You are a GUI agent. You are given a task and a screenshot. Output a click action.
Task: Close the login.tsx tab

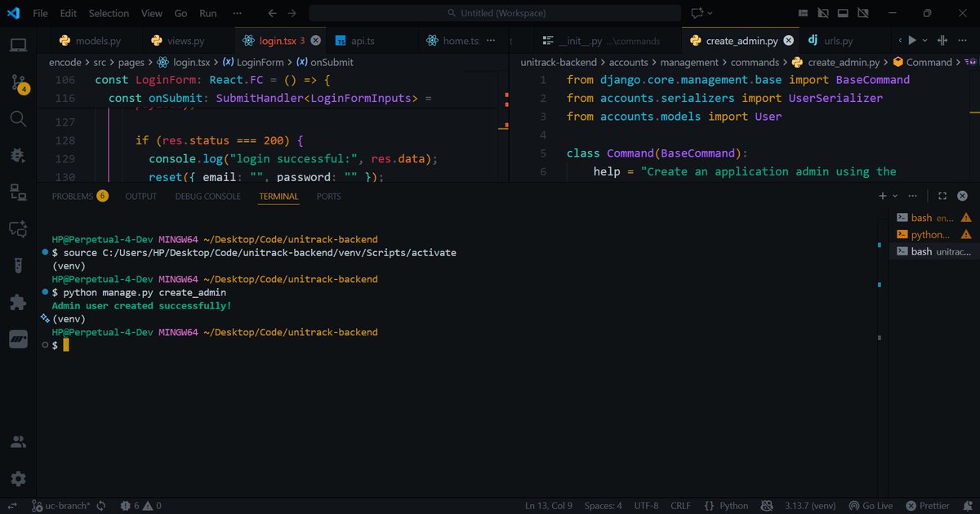coord(316,41)
